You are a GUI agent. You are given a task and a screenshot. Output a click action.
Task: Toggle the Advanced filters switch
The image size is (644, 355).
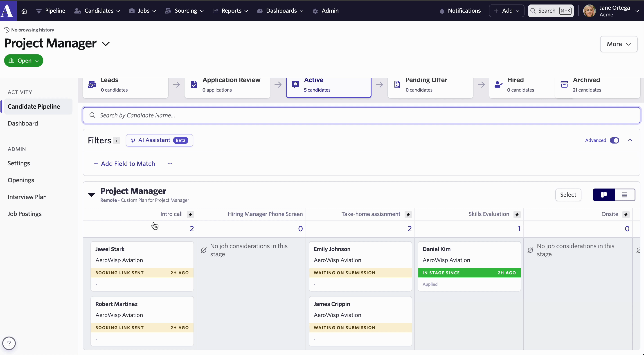pyautogui.click(x=614, y=140)
